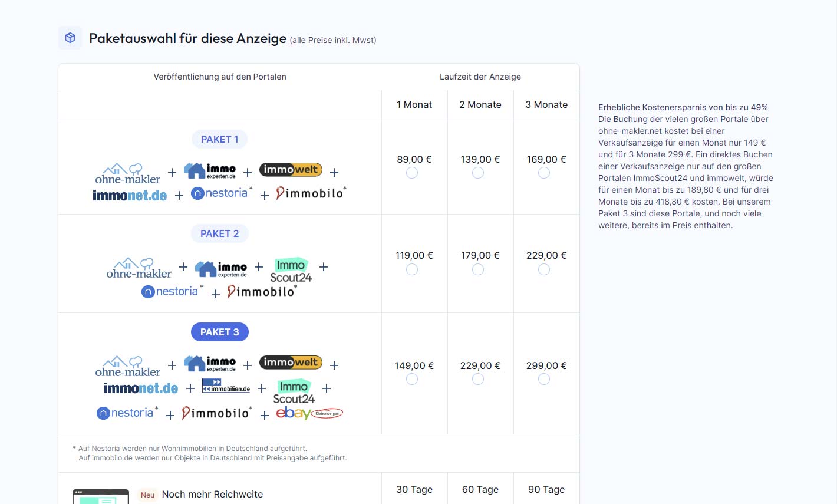Click immowelt logo in Paket 3

(291, 363)
